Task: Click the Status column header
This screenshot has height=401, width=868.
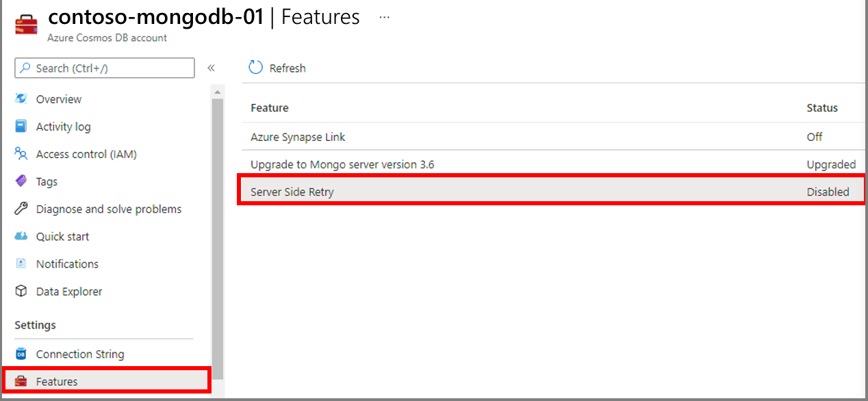Action: 822,107
